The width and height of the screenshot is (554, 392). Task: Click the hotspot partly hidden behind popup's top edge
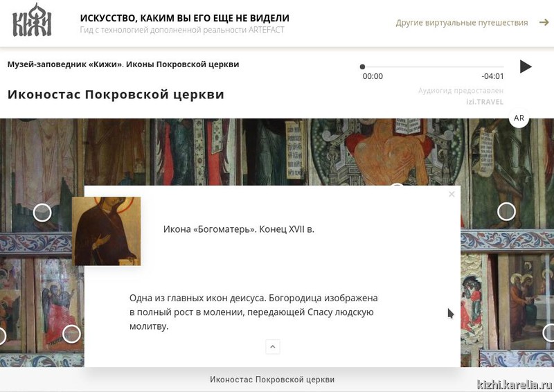[396, 186]
